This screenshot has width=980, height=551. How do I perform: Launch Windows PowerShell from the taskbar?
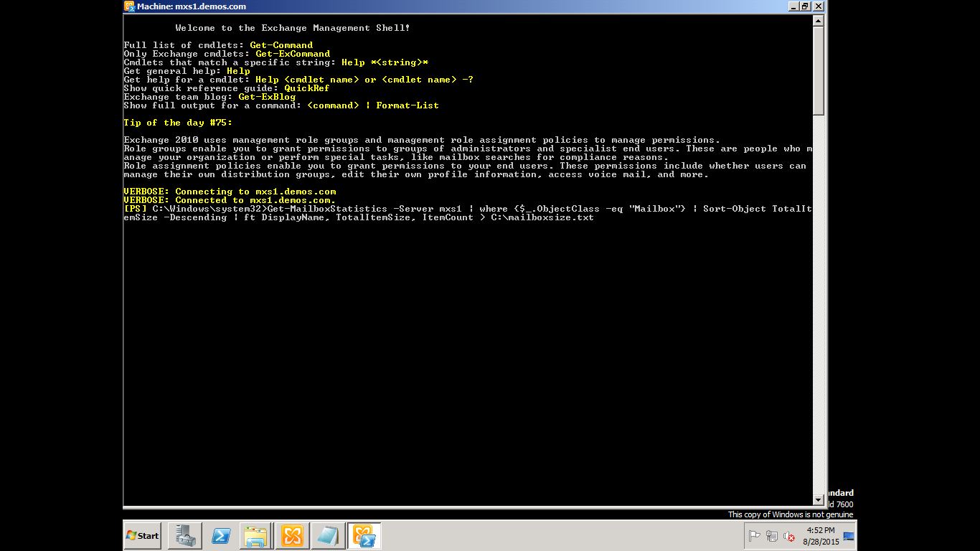[x=220, y=536]
